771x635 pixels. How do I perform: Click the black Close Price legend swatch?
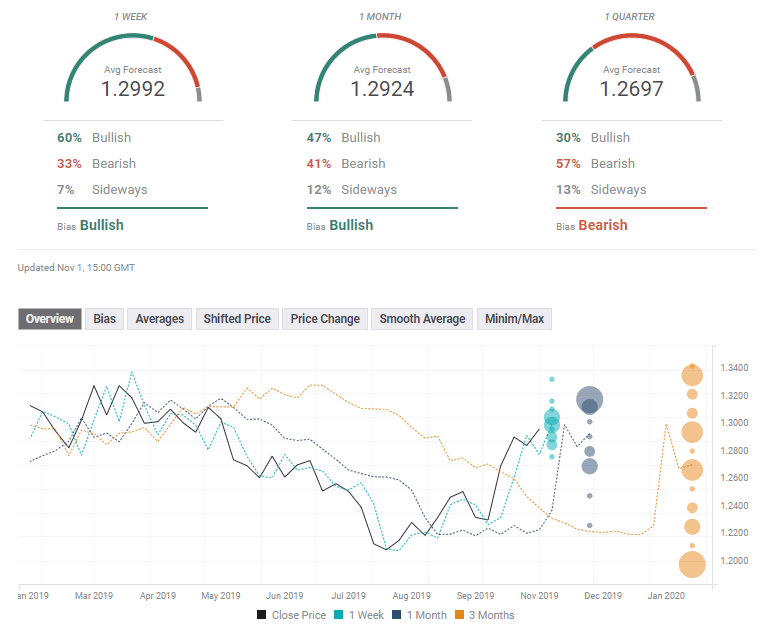[x=262, y=615]
